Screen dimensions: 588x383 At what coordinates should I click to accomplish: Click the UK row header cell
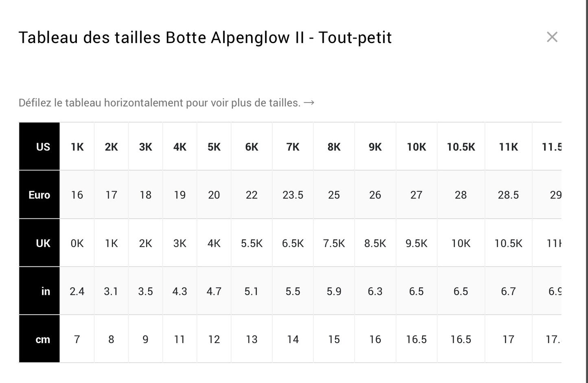pos(39,243)
